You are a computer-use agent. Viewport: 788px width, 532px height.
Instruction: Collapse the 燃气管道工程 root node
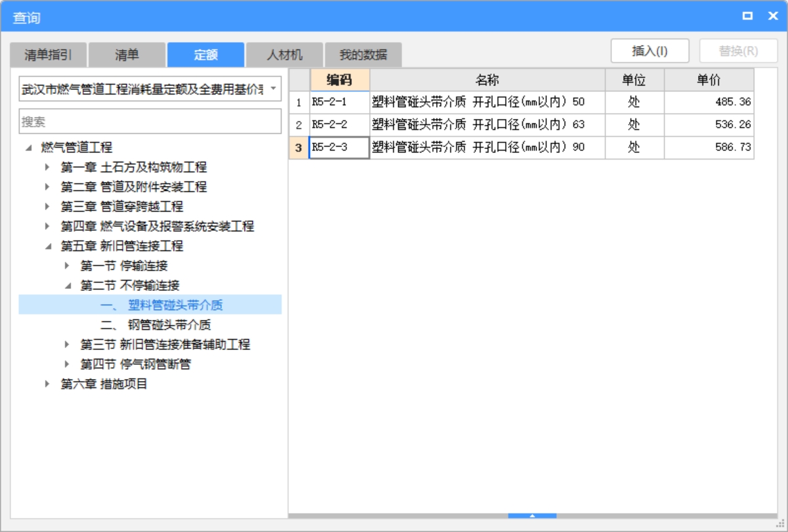[x=28, y=148]
